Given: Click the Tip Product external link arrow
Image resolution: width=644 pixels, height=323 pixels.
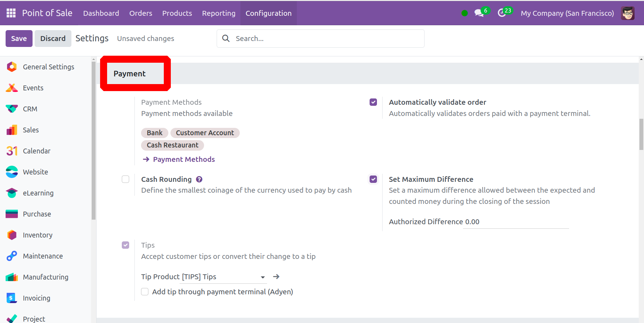Looking at the screenshot, I should click(x=276, y=277).
